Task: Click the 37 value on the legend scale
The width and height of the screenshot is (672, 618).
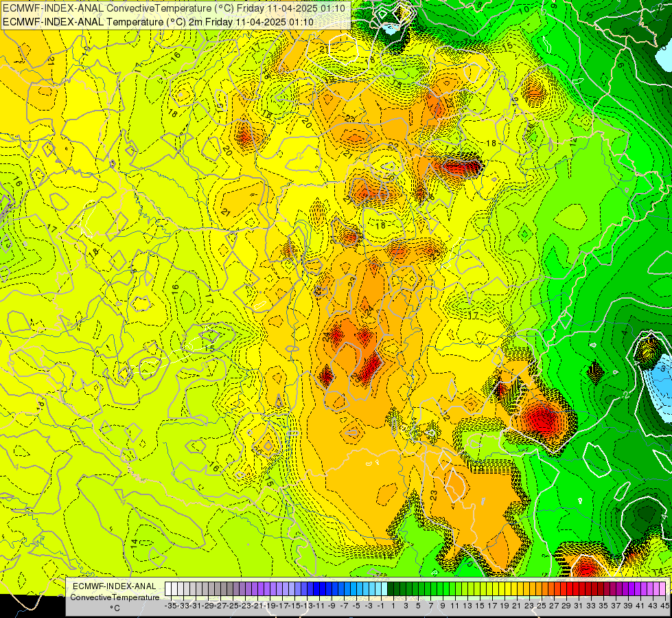Action: click(x=616, y=606)
